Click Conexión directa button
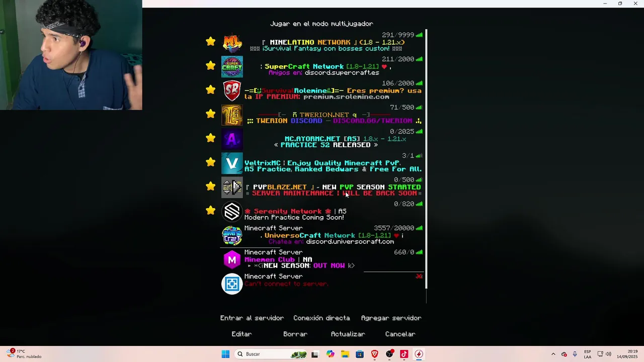Viewport: 644px width, 362px height. (x=321, y=318)
